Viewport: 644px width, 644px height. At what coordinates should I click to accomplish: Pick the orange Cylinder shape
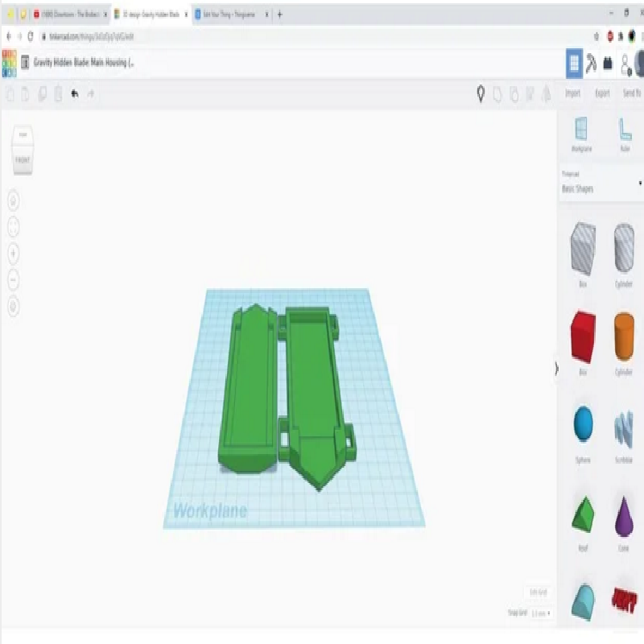[x=624, y=337]
